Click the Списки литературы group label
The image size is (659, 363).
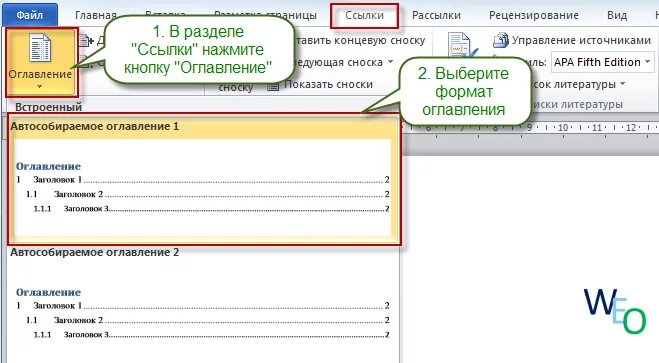[x=579, y=104]
